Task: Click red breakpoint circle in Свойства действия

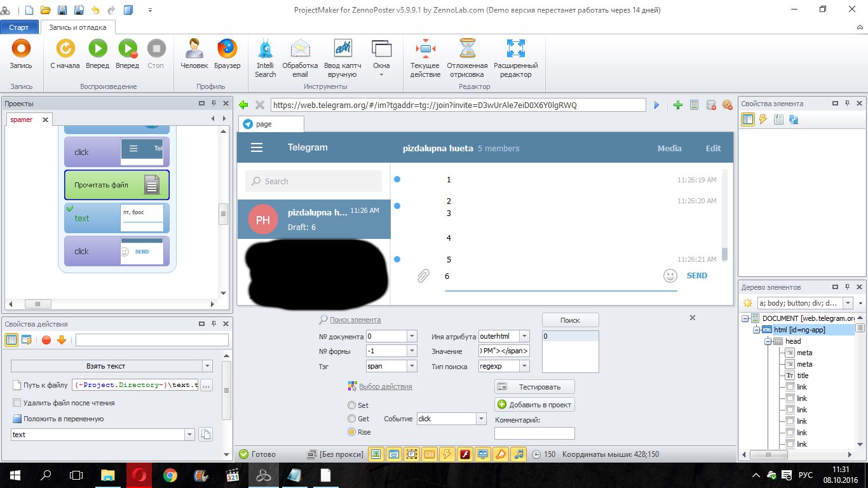Action: click(46, 340)
